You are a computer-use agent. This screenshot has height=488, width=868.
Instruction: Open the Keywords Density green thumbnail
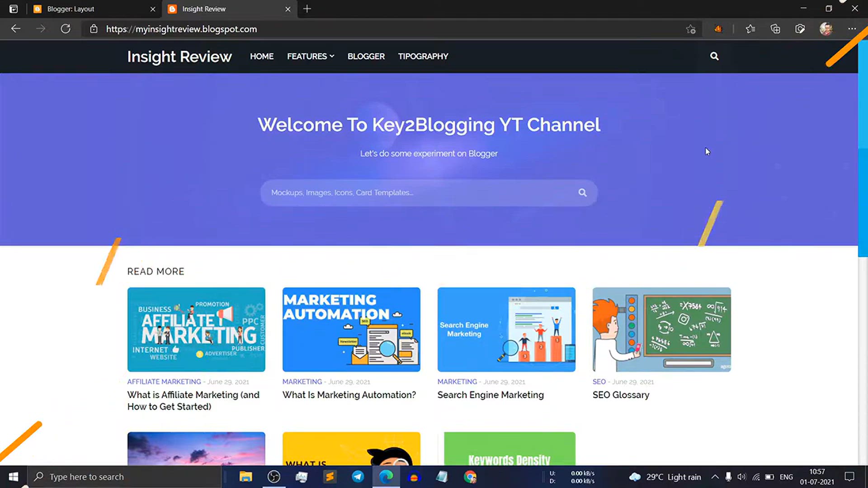[x=509, y=449]
